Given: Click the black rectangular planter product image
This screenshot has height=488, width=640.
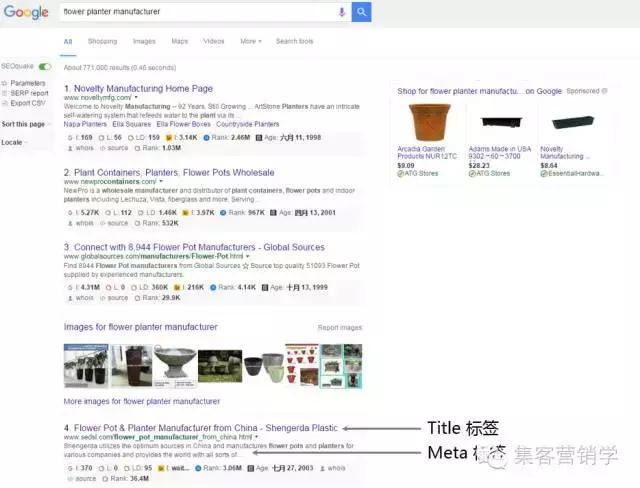Looking at the screenshot, I should pyautogui.click(x=501, y=122).
